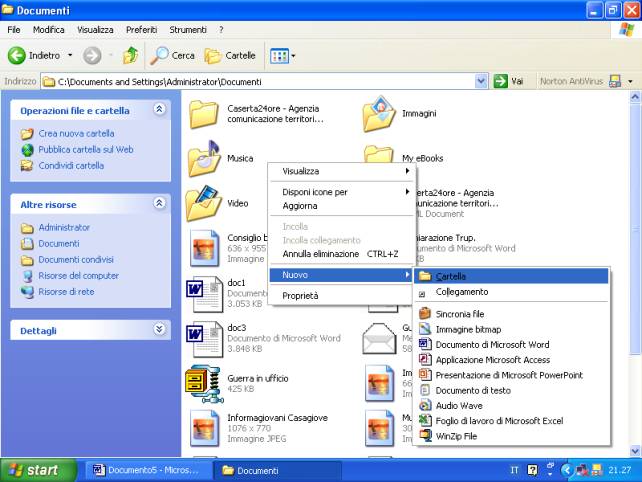This screenshot has width=642, height=482.
Task: Click the grey forward arrow icon
Action: (x=92, y=55)
